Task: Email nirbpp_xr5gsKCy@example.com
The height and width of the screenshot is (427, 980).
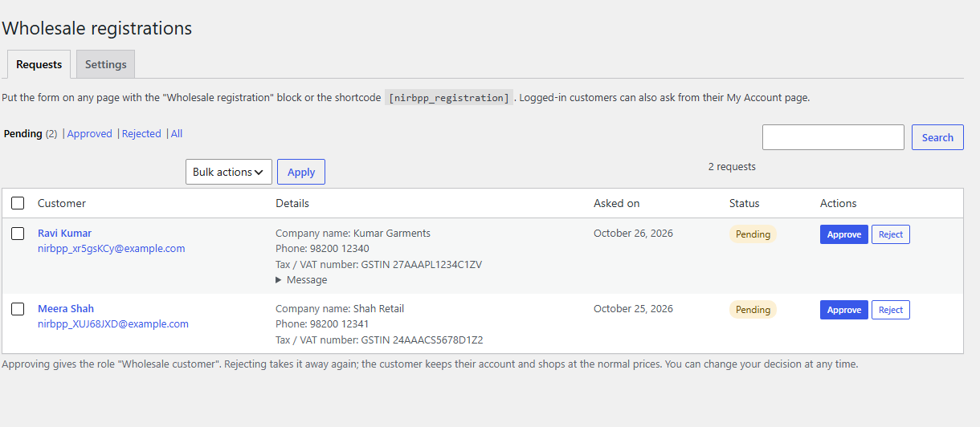Action: click(112, 249)
